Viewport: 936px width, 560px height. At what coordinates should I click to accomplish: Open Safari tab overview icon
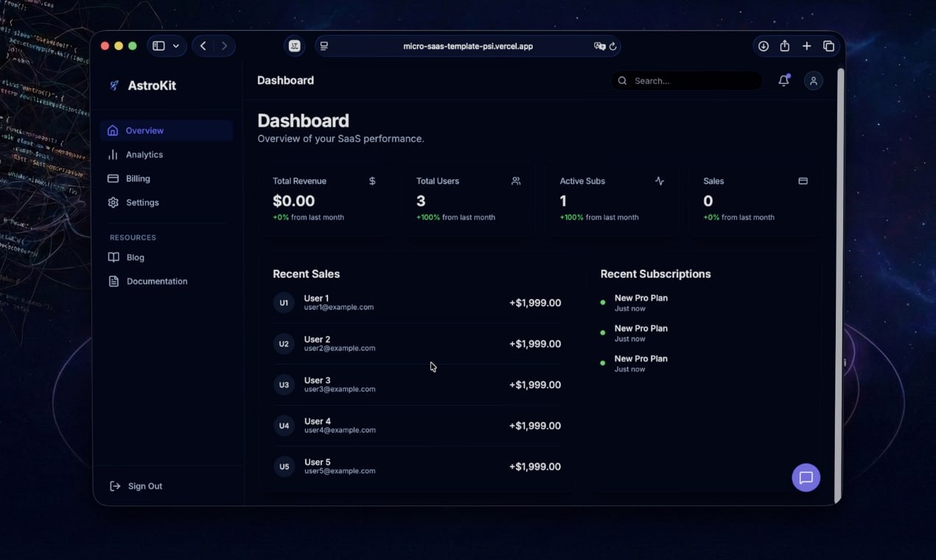(828, 45)
